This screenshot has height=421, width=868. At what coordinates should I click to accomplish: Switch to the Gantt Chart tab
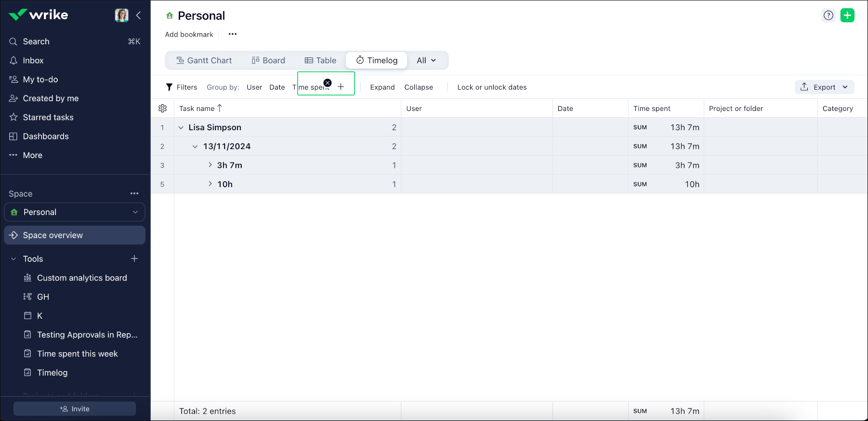(204, 60)
